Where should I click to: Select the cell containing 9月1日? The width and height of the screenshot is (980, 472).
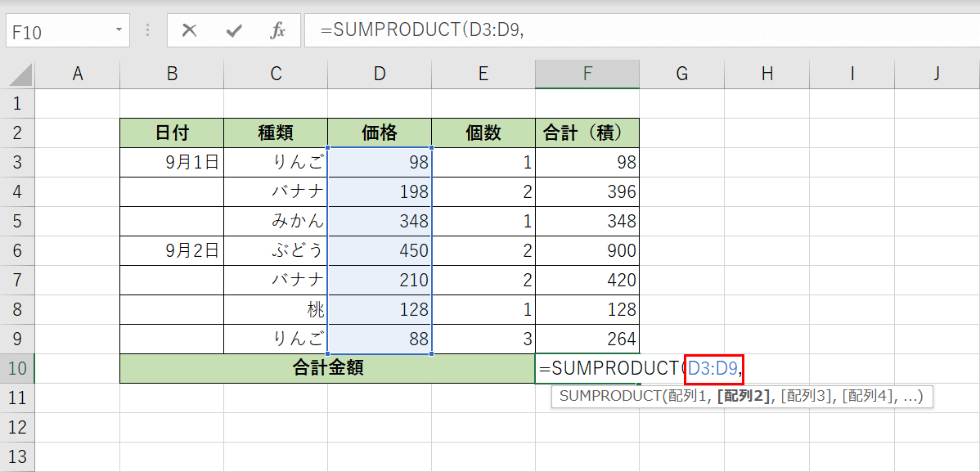(x=172, y=162)
